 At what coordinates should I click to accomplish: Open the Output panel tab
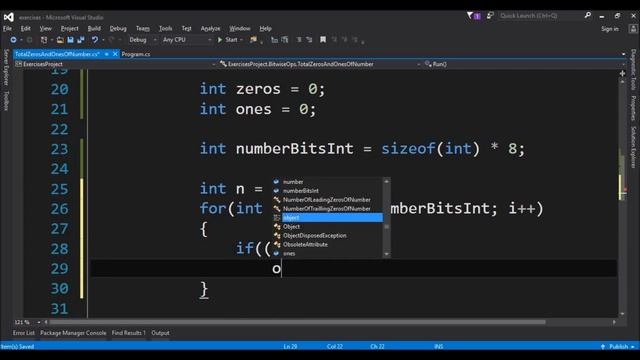160,333
